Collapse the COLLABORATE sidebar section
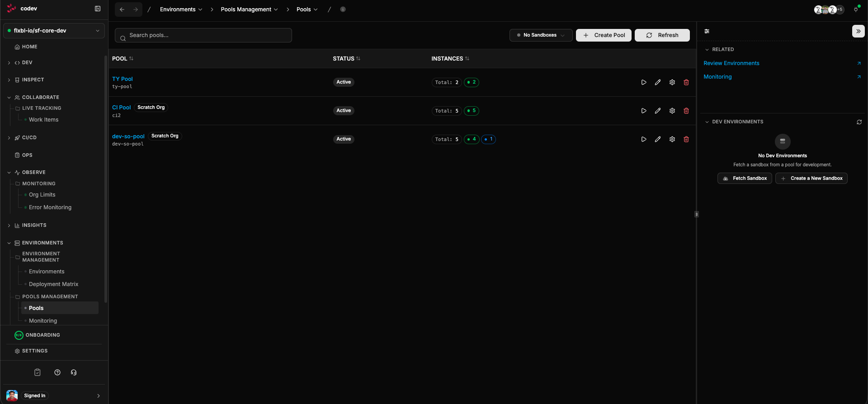Screen dimensions: 868x404 (x=9, y=98)
